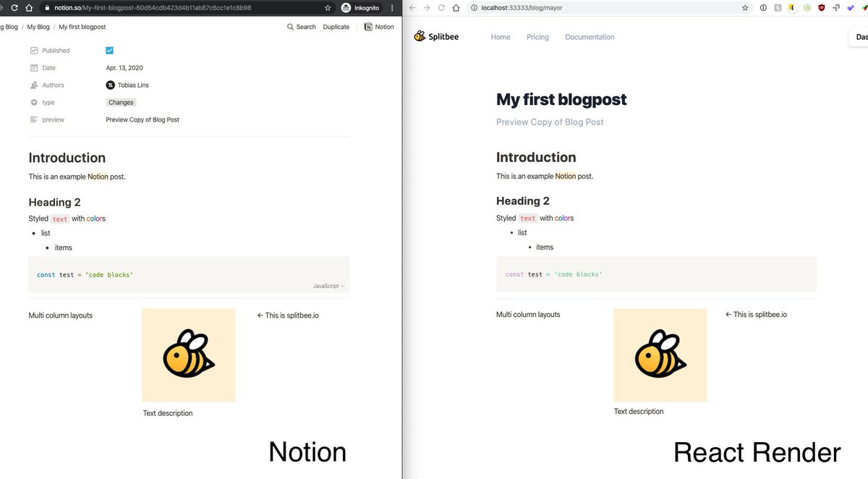Image resolution: width=868 pixels, height=479 pixels.
Task: Click the Text description caption in Notion
Action: (168, 413)
